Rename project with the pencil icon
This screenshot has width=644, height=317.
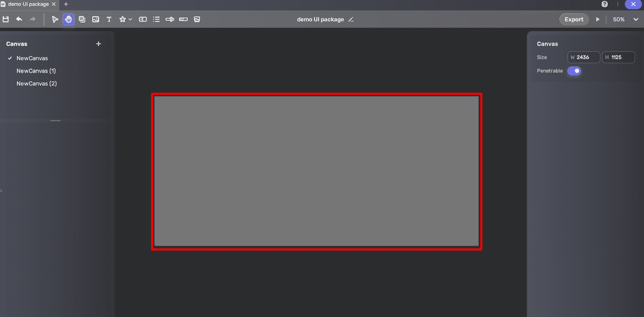(351, 20)
